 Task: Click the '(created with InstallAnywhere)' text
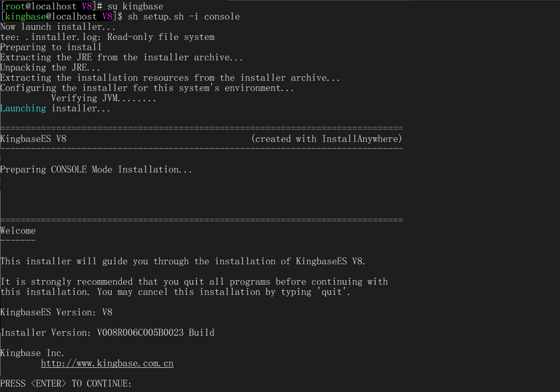(x=326, y=139)
